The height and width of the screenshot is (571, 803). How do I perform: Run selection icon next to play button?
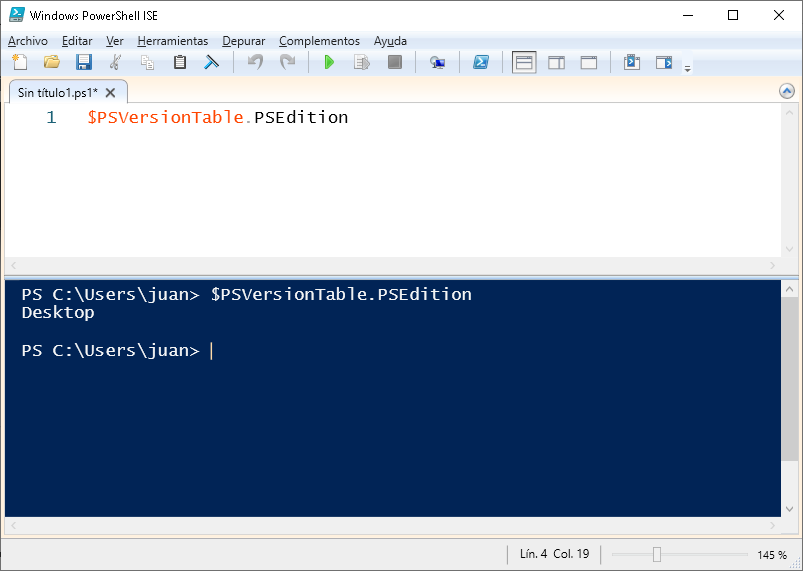(362, 62)
